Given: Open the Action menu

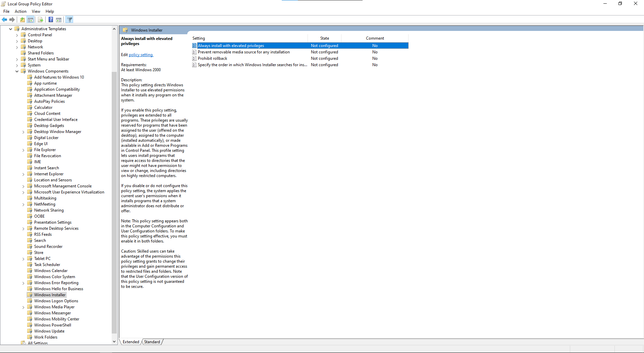Looking at the screenshot, I should point(20,11).
